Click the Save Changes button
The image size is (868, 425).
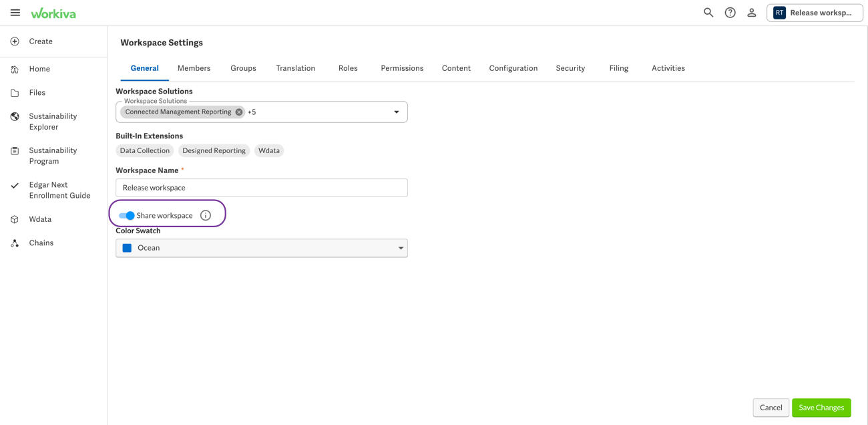(821, 408)
